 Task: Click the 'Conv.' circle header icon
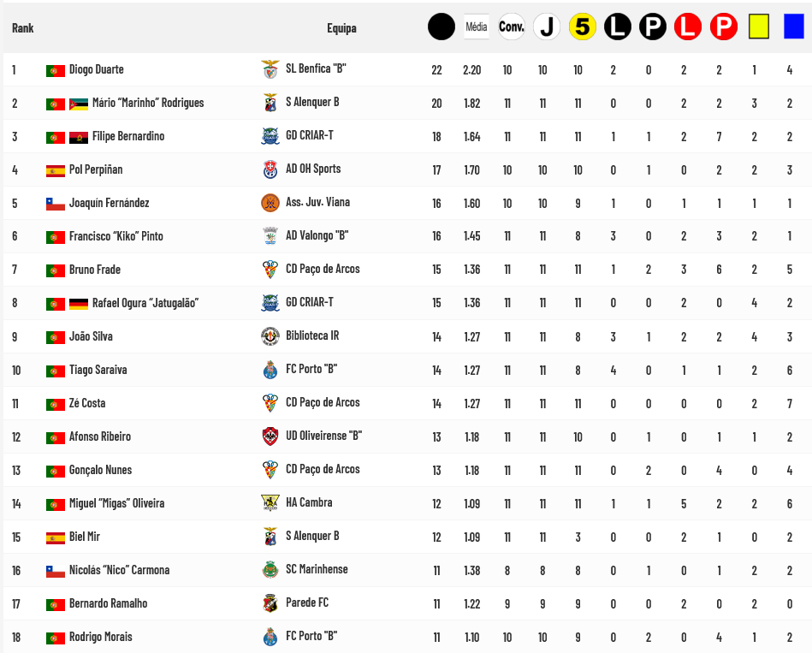[x=511, y=27]
